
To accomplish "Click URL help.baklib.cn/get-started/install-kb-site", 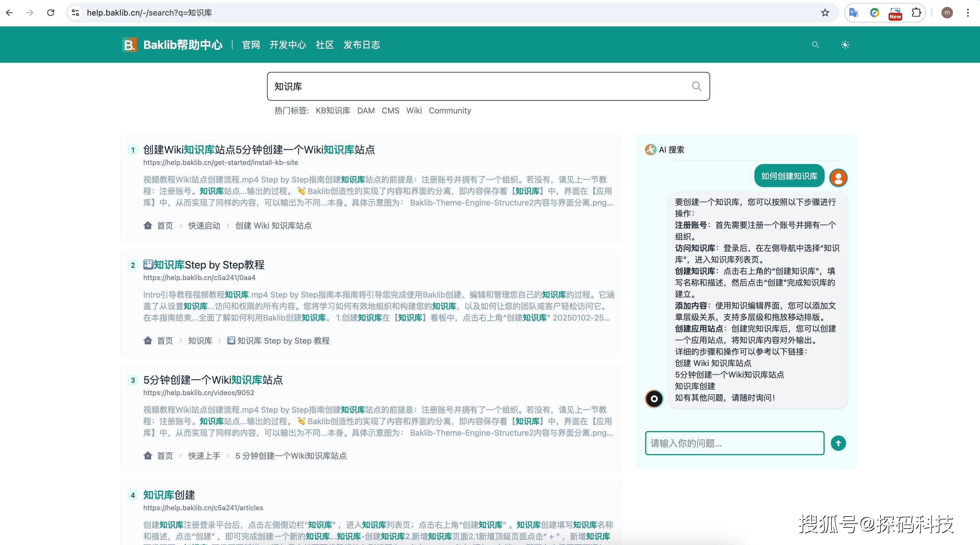I will point(221,163).
